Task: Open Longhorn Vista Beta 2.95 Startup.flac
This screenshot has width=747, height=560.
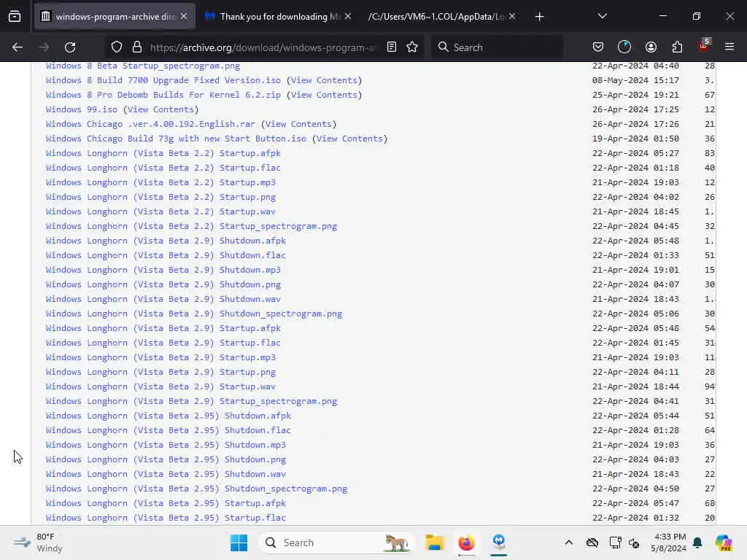Action: click(166, 518)
